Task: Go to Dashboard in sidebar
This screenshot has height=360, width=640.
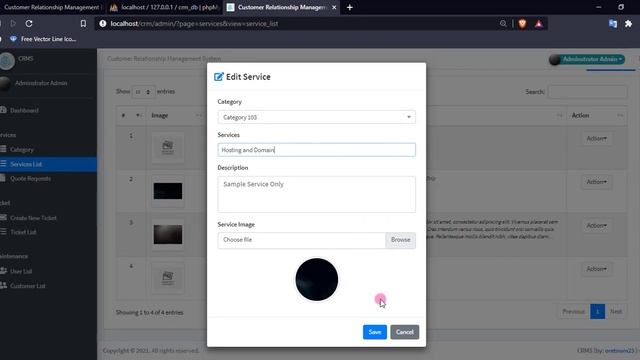Action: click(24, 110)
